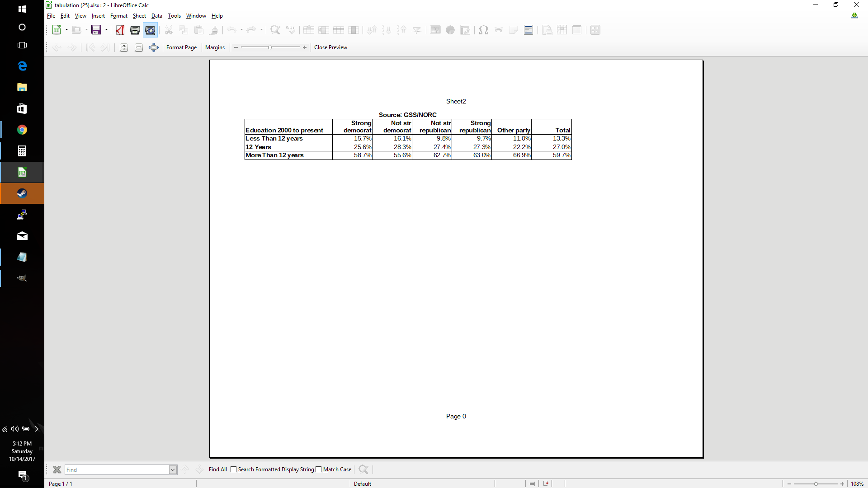This screenshot has height=488, width=868.
Task: Click the Margins button
Action: coord(215,47)
